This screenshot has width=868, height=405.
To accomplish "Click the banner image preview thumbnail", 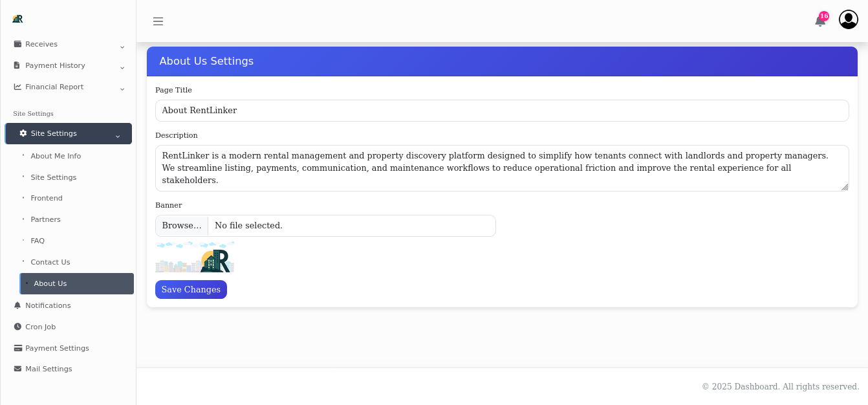I will coord(195,256).
